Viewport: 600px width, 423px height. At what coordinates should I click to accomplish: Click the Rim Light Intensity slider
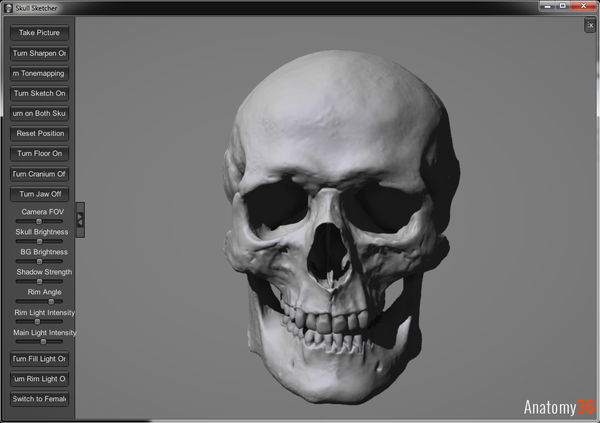pyautogui.click(x=40, y=321)
